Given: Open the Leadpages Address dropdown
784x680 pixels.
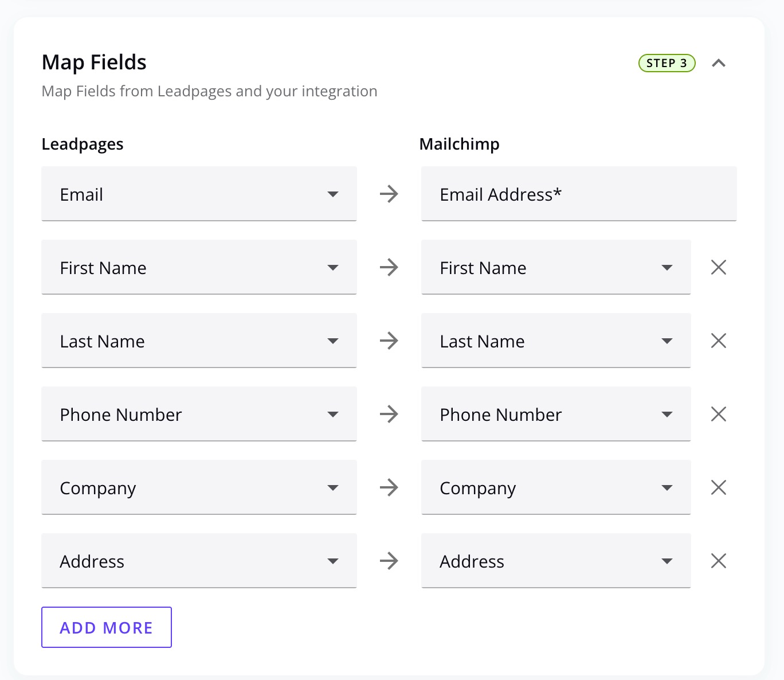Looking at the screenshot, I should [199, 561].
